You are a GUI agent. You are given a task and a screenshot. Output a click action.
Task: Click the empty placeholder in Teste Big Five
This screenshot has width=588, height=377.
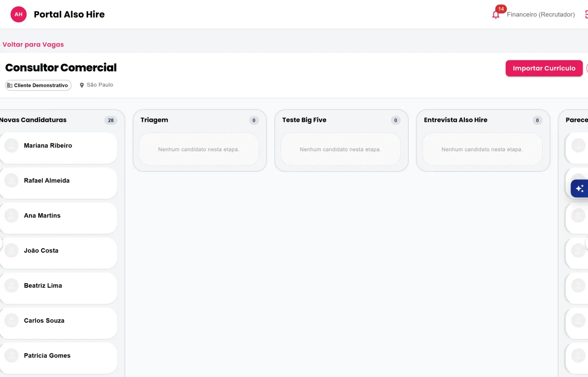[340, 149]
